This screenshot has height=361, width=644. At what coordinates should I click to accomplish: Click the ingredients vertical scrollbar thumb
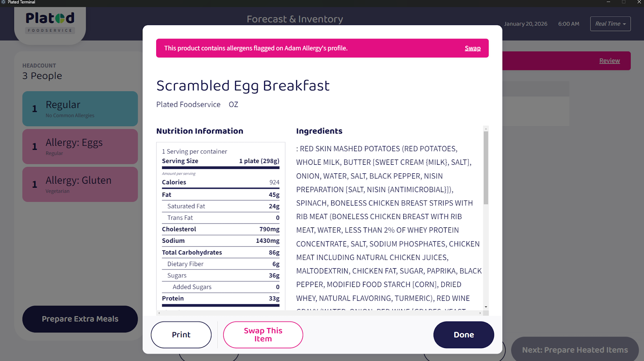(x=486, y=168)
